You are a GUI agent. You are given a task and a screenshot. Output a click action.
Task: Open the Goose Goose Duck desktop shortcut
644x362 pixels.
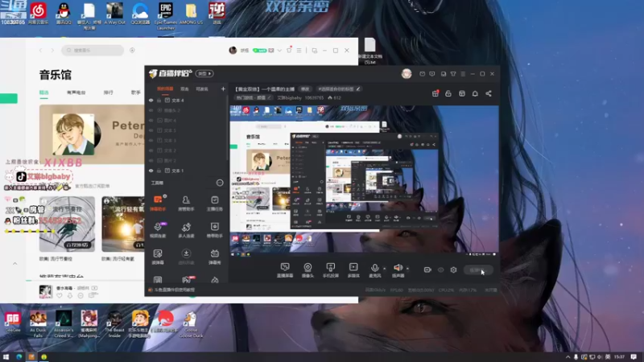coord(191,324)
